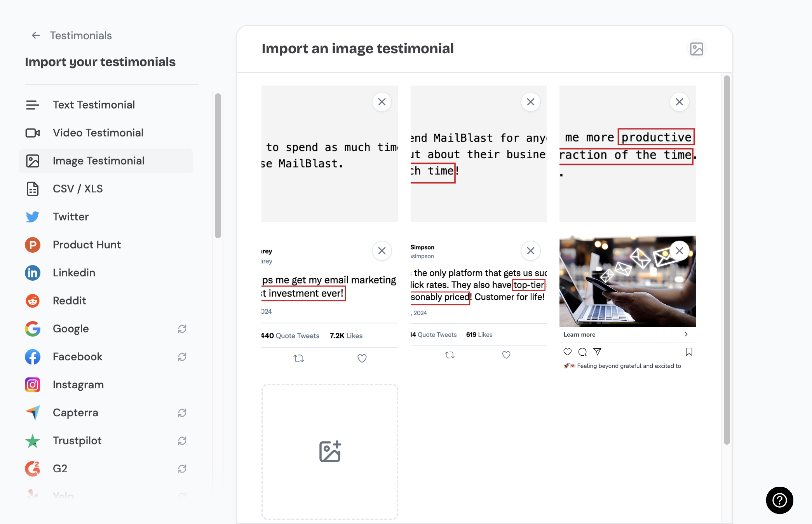Select Video Testimonial in sidebar
Image resolution: width=812 pixels, height=524 pixels.
coord(106,133)
